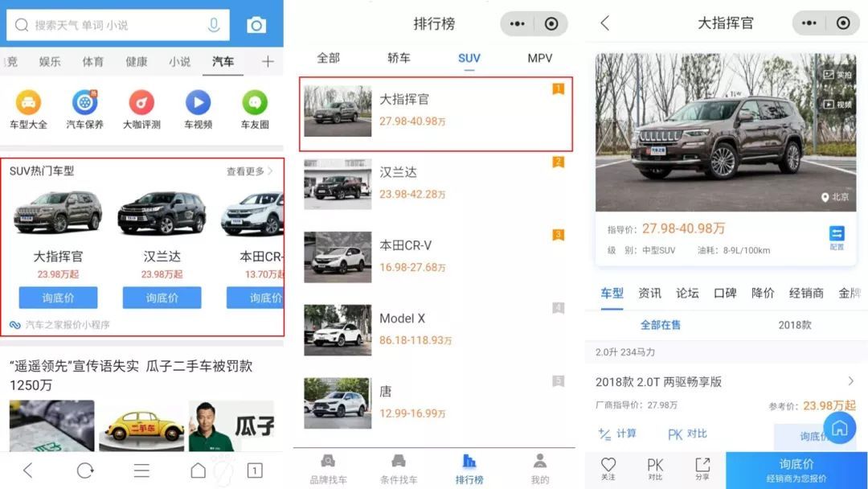Screen dimensions: 868x489
Task: Expand 2018款 2.0T 两驱畅享版 chevron
Action: pos(851,381)
